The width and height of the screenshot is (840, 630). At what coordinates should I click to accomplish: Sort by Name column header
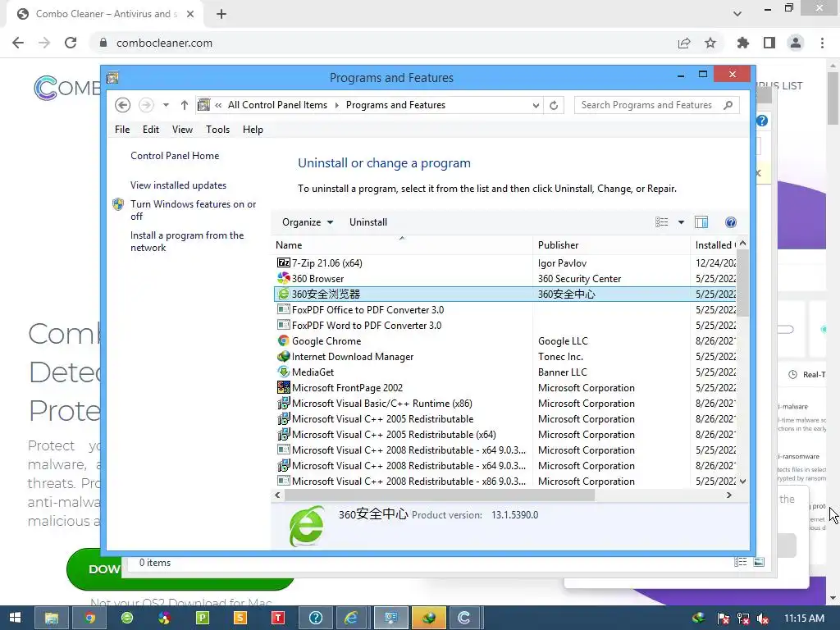point(402,244)
